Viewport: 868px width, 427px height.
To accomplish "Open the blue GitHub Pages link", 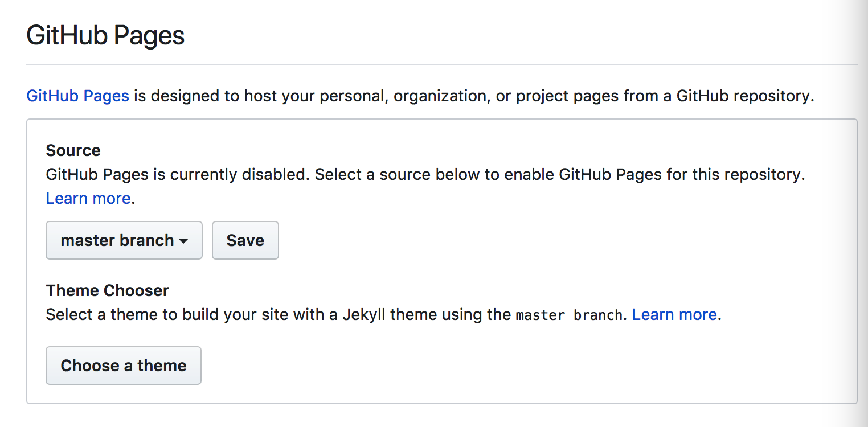I will [x=78, y=96].
